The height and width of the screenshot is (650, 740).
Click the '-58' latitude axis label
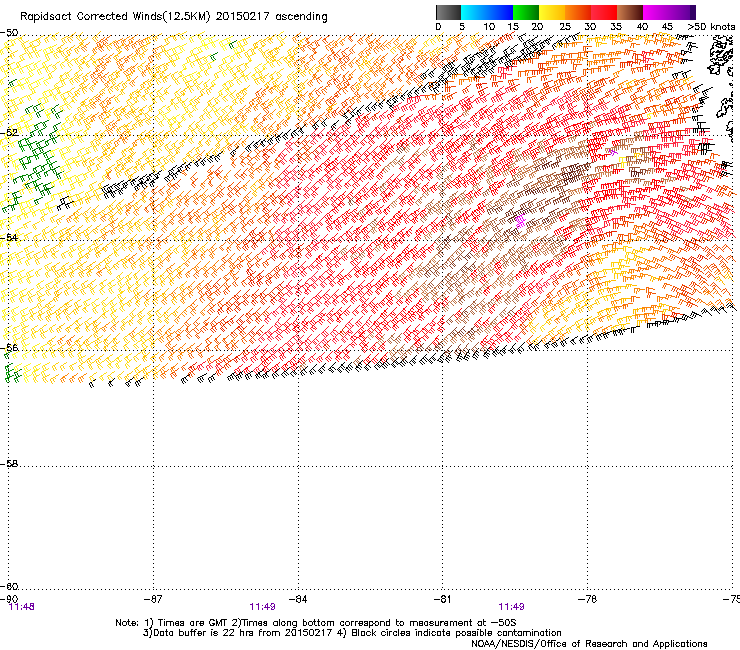(9, 464)
